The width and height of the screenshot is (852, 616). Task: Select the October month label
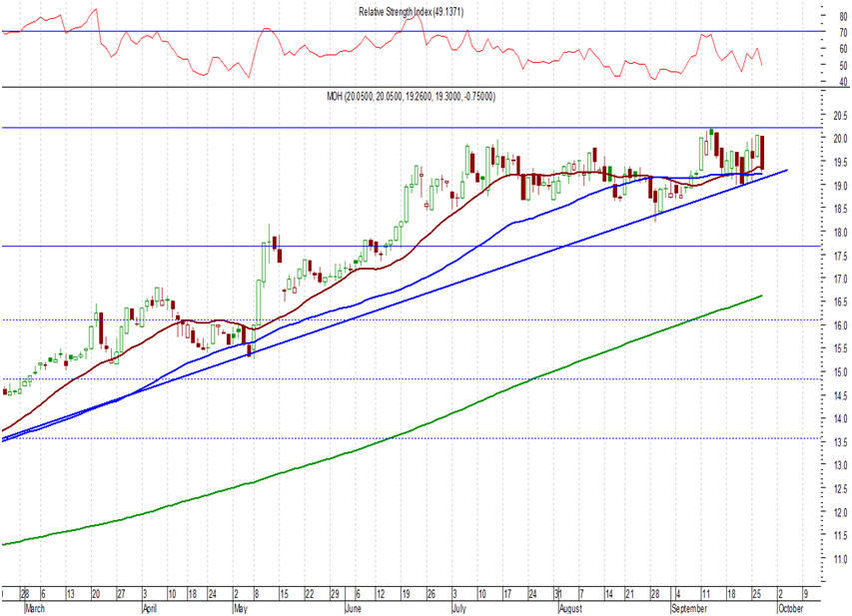tap(790, 608)
